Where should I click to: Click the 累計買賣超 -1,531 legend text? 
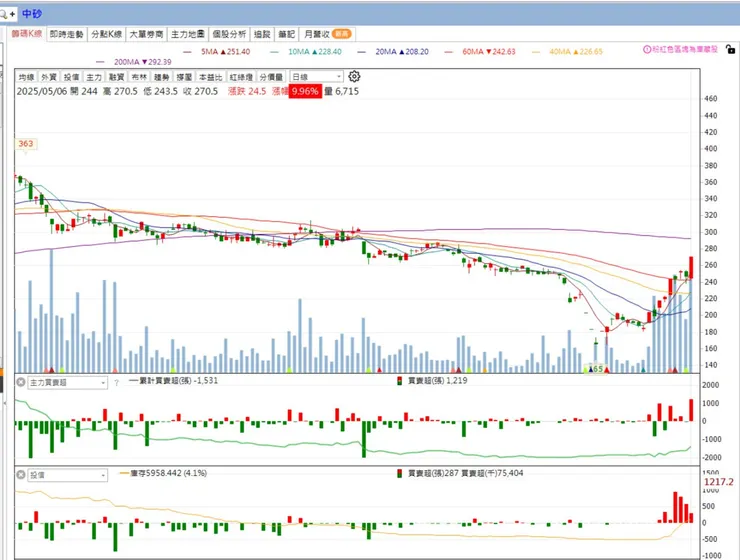click(x=179, y=380)
